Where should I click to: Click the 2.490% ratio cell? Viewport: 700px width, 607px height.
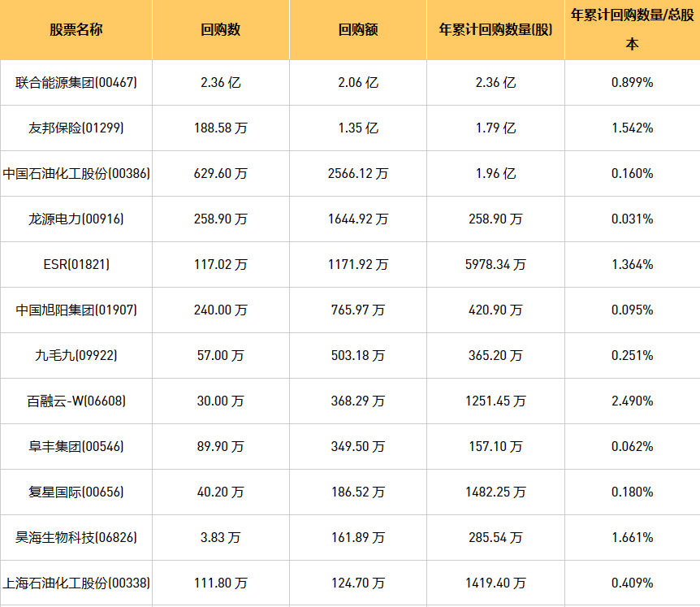tap(632, 401)
